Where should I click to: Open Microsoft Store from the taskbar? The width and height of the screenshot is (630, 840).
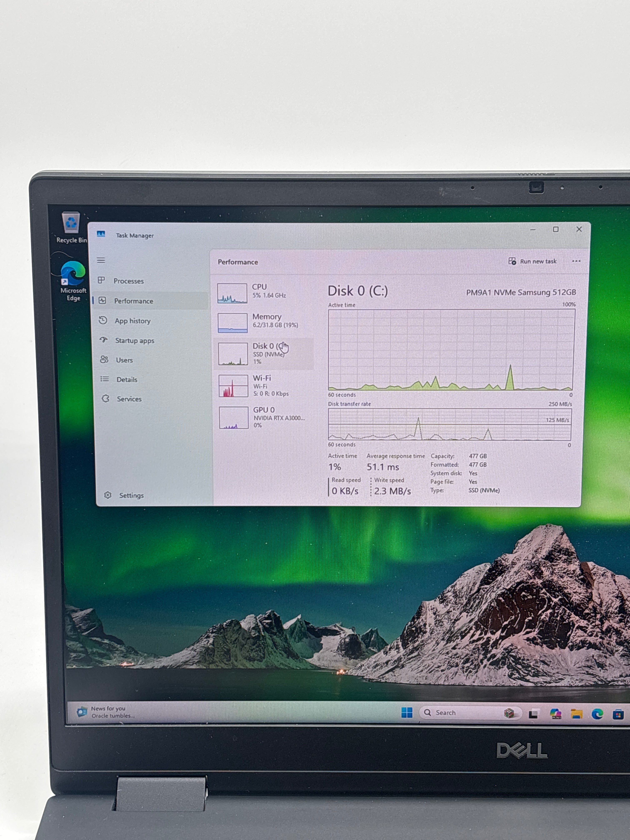point(618,715)
